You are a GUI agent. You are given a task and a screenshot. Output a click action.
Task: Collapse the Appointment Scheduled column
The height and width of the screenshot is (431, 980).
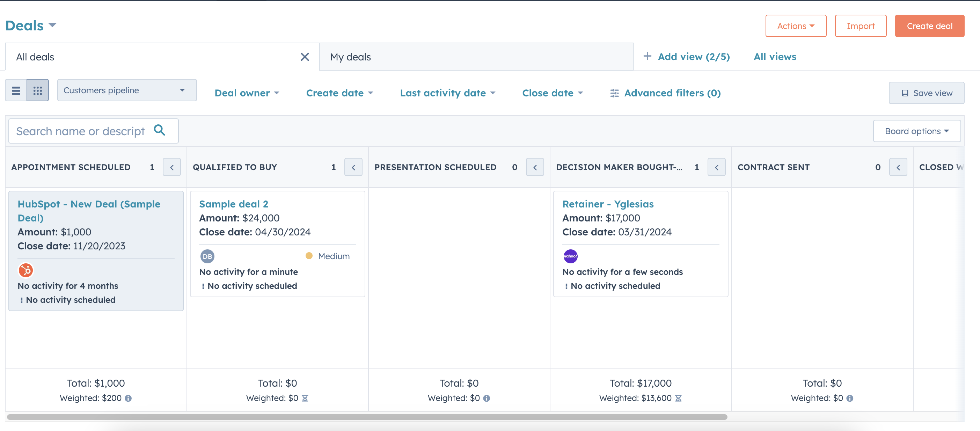(x=172, y=167)
